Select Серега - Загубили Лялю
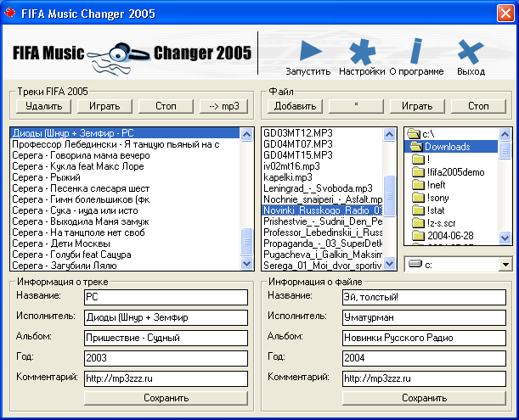The image size is (519, 420). (x=125, y=266)
